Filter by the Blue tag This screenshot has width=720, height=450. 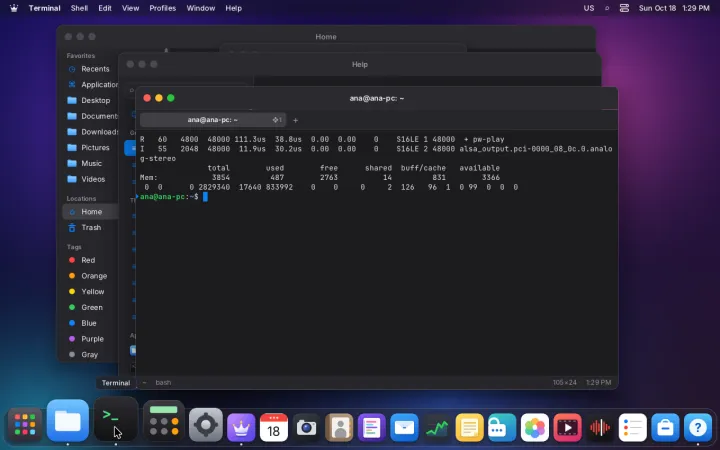[x=90, y=323]
